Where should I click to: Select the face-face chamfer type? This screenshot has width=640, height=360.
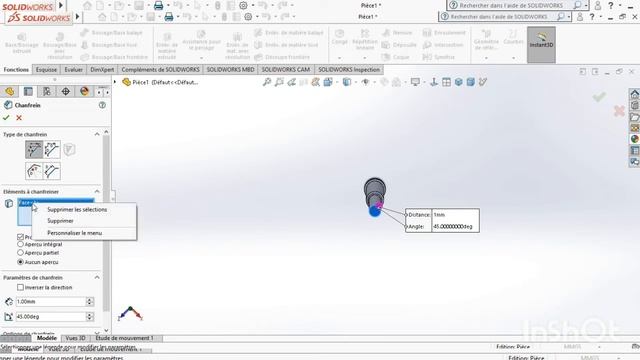coord(52,171)
